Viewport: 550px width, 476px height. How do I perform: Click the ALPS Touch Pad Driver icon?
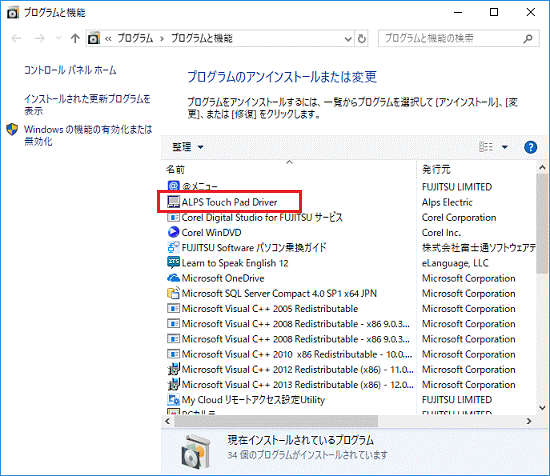(x=173, y=202)
